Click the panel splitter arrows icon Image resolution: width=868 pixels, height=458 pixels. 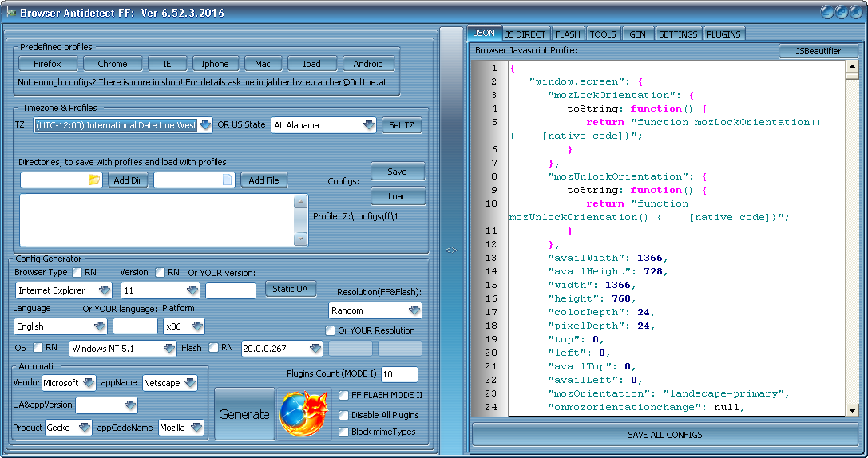(451, 250)
